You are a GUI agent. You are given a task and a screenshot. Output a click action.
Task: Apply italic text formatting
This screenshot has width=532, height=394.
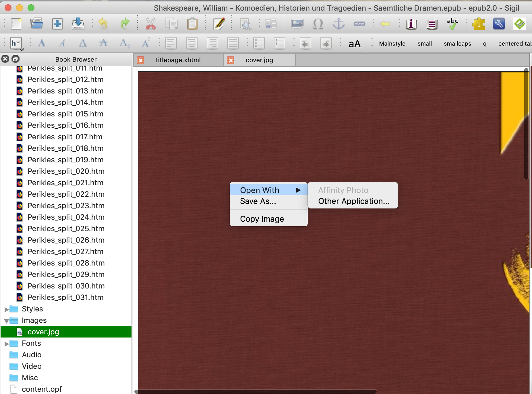[62, 43]
